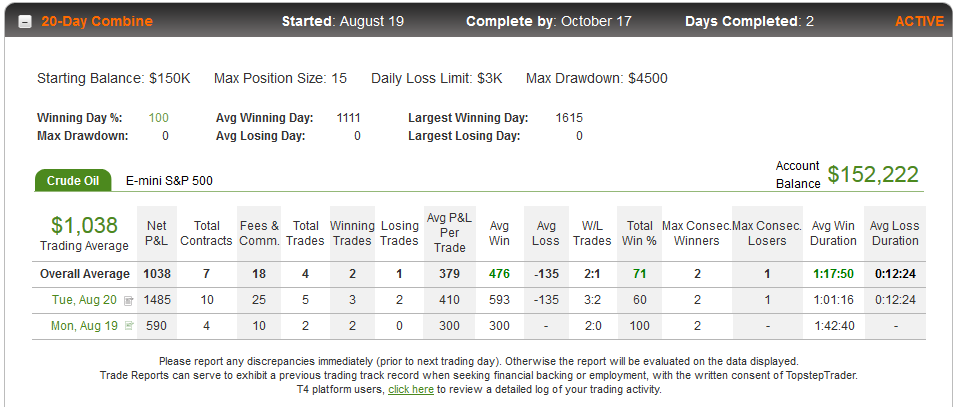Screen dimensions: 961x407
Task: Collapse the 20-Day Combine section
Action: tap(25, 22)
